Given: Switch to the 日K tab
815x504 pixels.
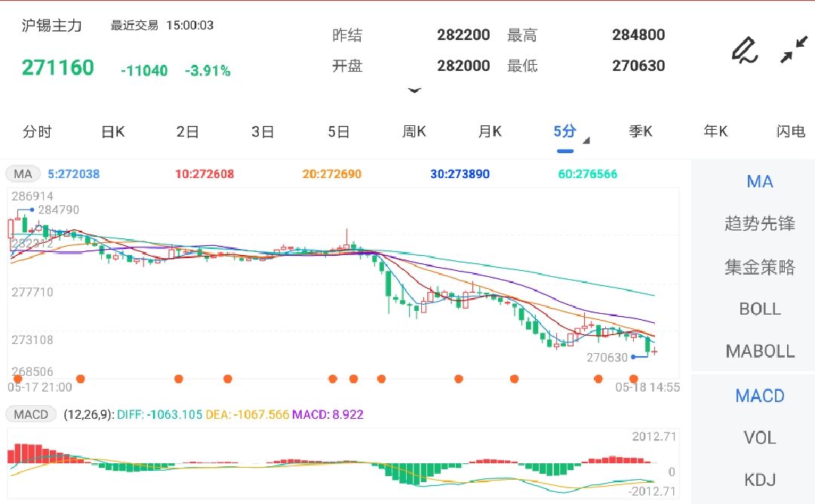Looking at the screenshot, I should tap(112, 132).
